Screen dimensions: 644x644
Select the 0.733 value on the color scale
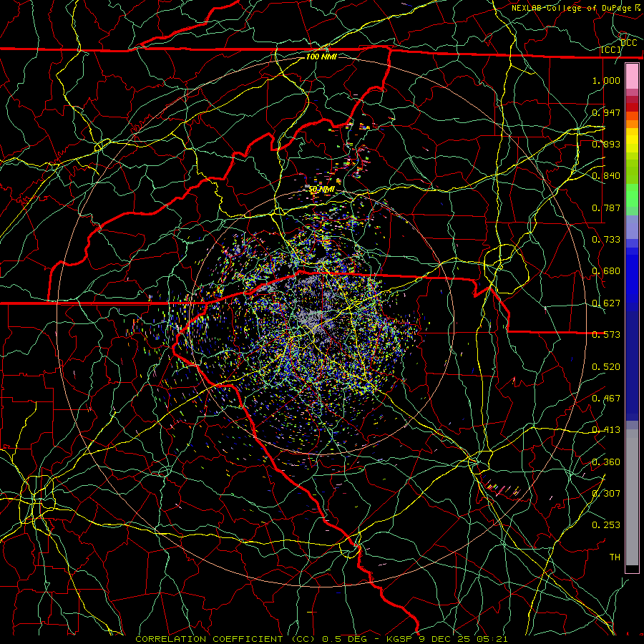[606, 240]
